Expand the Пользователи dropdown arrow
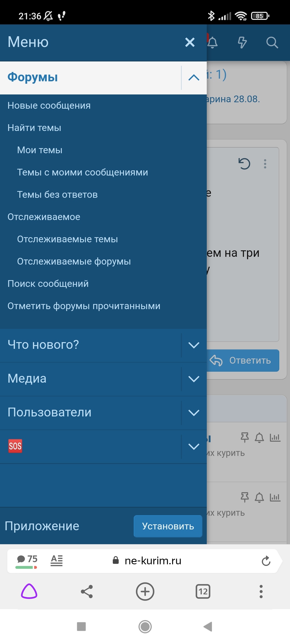Screen dimensions: 290x644 click(194, 413)
